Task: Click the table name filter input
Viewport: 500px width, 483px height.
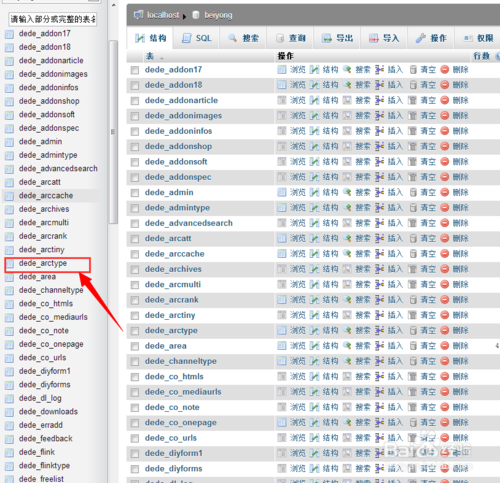Action: (53, 19)
